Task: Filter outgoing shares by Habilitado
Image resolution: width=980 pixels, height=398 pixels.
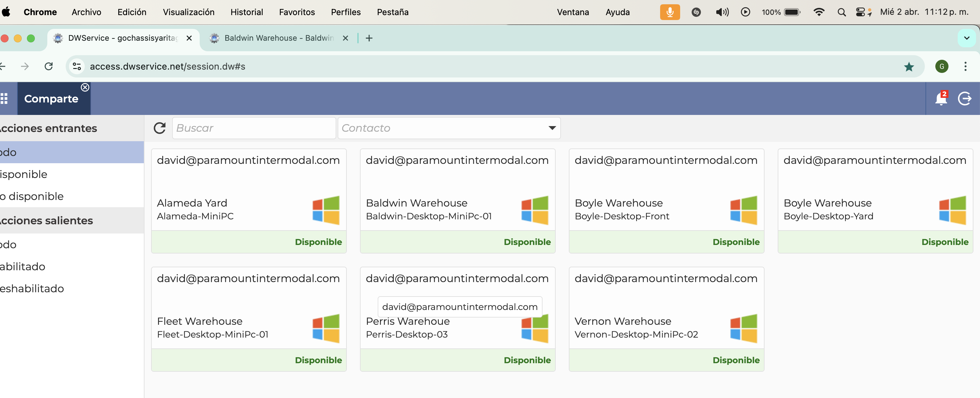Action: tap(72, 266)
